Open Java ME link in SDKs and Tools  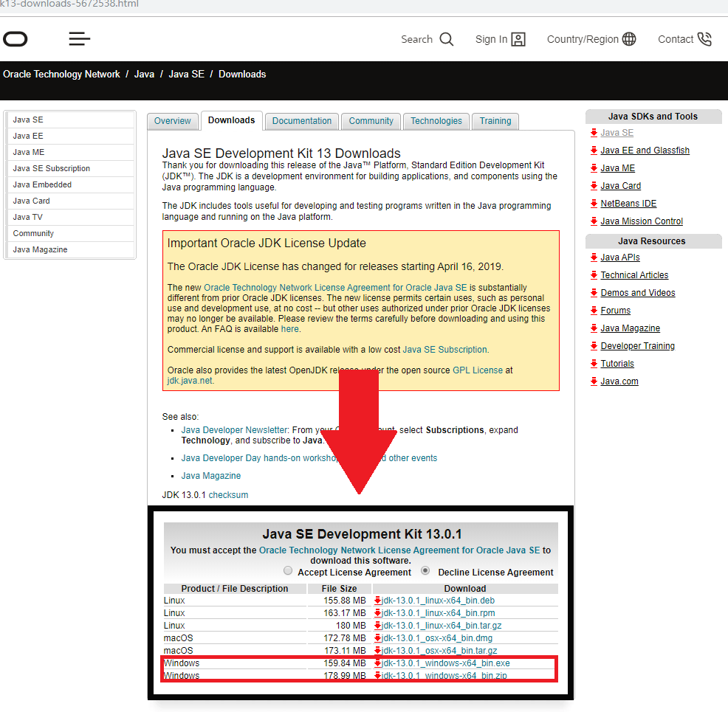(617, 168)
